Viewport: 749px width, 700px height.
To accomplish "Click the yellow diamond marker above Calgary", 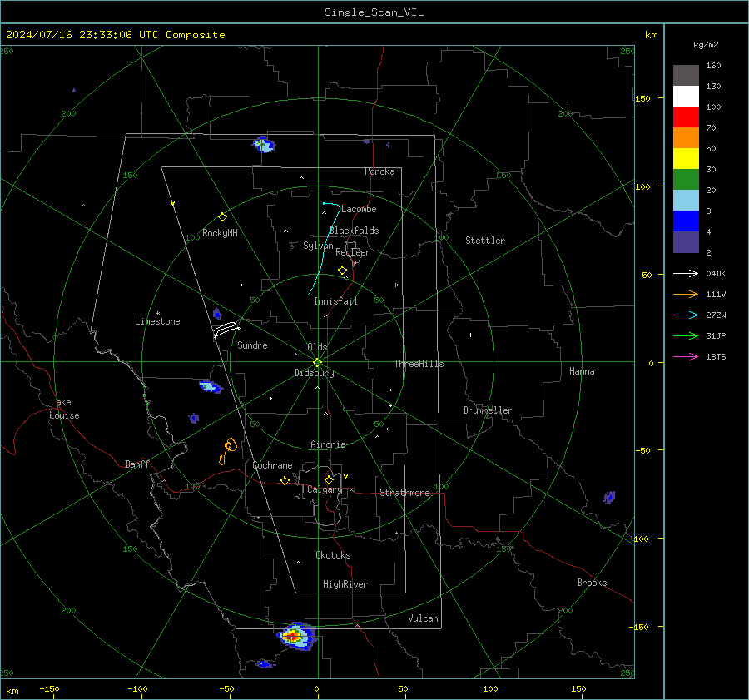I will point(329,479).
